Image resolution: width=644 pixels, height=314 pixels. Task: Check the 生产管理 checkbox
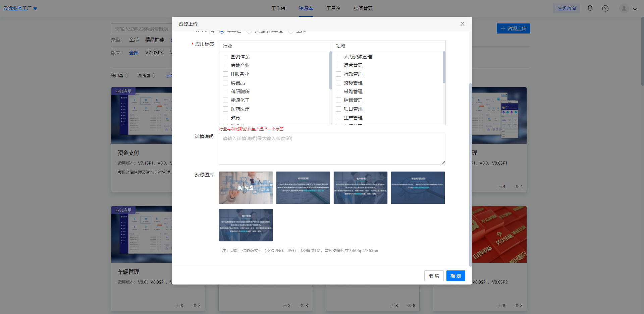point(338,118)
